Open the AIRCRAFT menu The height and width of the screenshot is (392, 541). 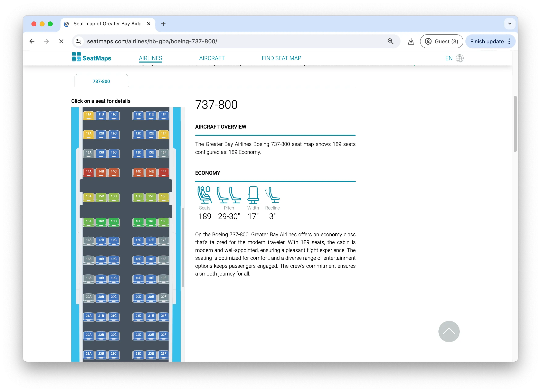(212, 58)
